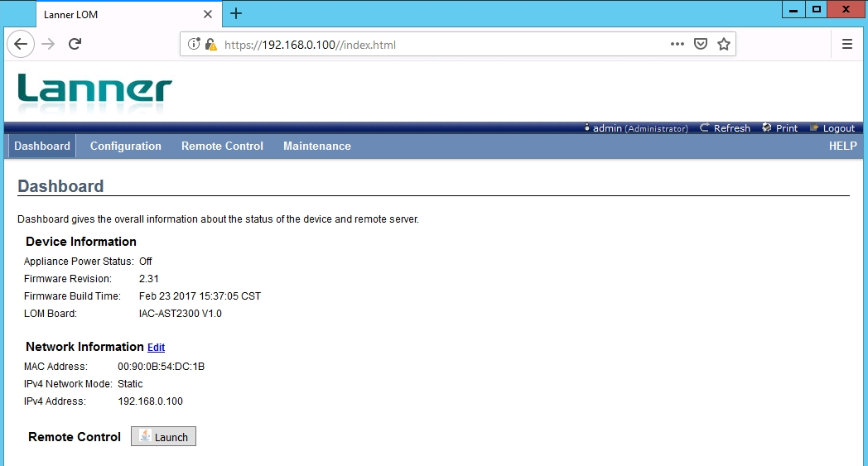Open page actions three-dot menu

point(677,44)
